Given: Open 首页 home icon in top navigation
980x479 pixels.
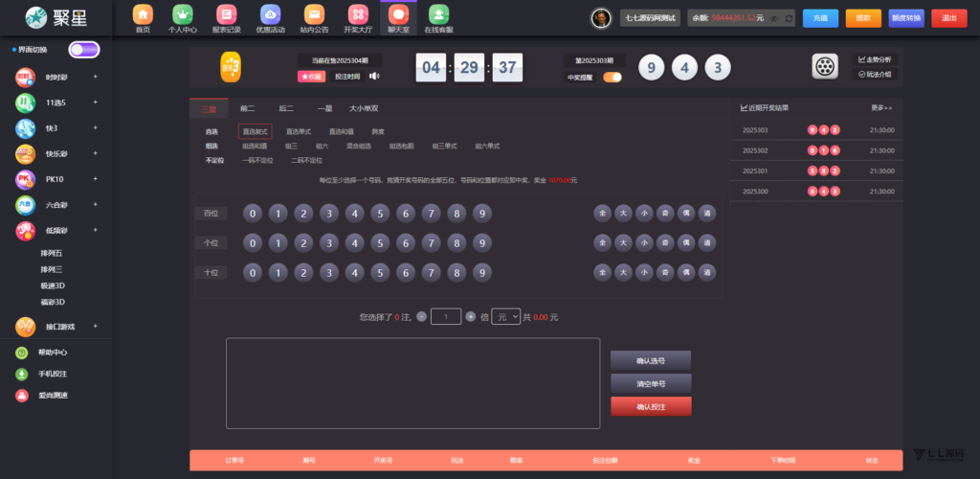Looking at the screenshot, I should (142, 15).
